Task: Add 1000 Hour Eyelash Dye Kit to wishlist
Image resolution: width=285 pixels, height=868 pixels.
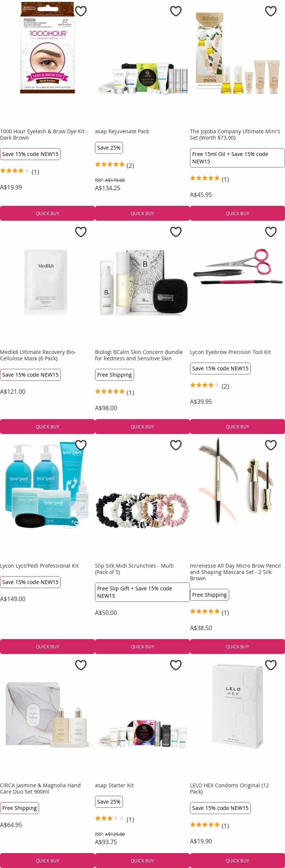Action: (81, 11)
